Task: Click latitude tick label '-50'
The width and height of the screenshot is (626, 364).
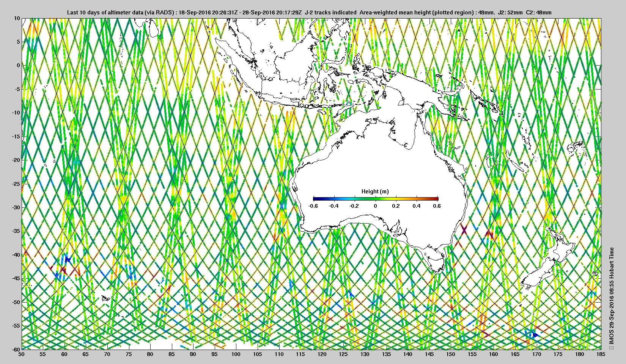Action: tap(16, 302)
